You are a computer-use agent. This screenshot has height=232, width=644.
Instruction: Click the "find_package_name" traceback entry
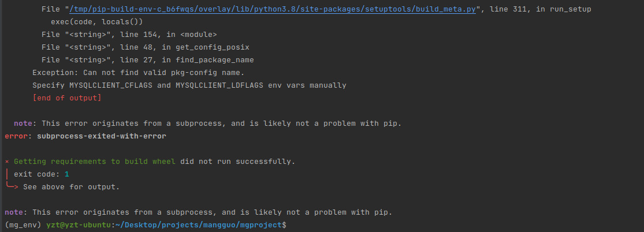point(215,60)
